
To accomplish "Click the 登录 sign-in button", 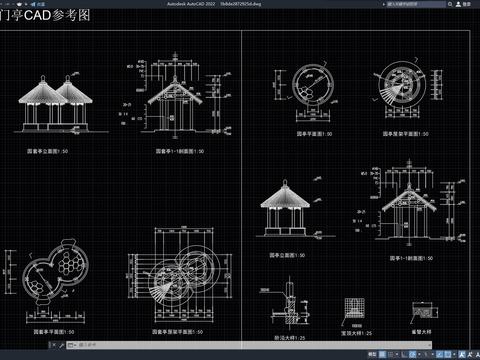I will coord(467,4).
